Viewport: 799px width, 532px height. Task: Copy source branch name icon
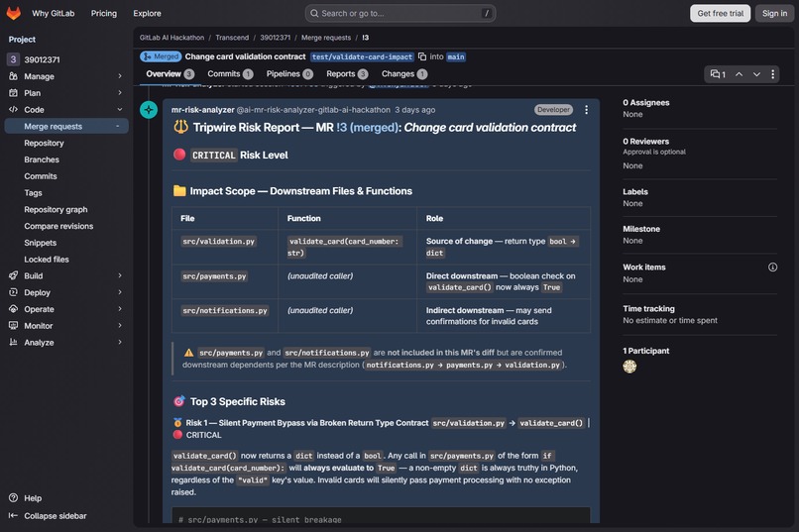tap(422, 56)
